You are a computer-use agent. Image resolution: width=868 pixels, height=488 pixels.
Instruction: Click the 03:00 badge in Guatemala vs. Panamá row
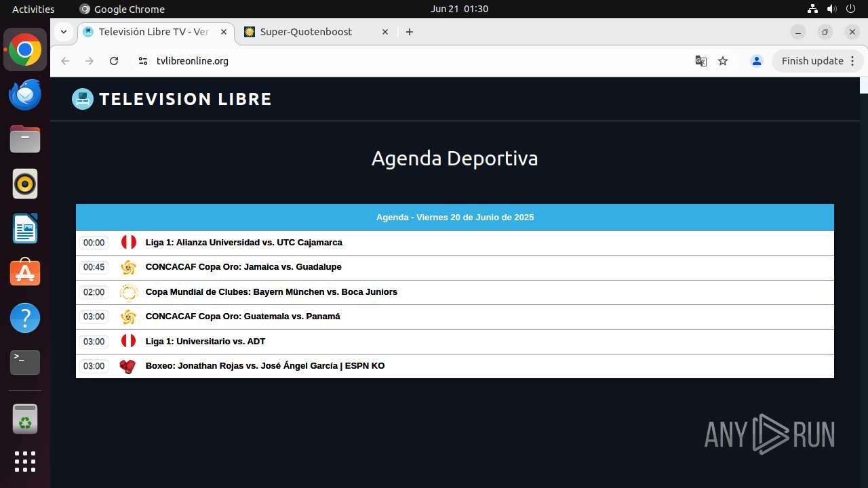[x=94, y=317]
